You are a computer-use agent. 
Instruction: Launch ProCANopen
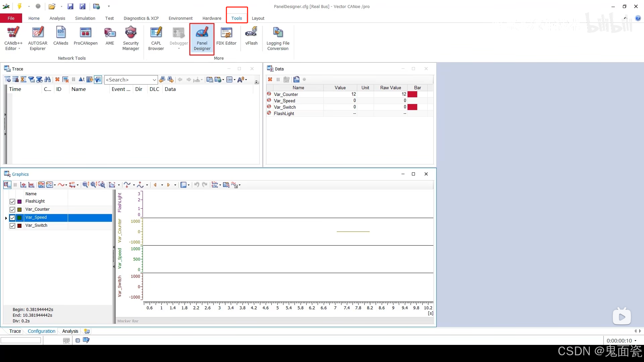[86, 36]
